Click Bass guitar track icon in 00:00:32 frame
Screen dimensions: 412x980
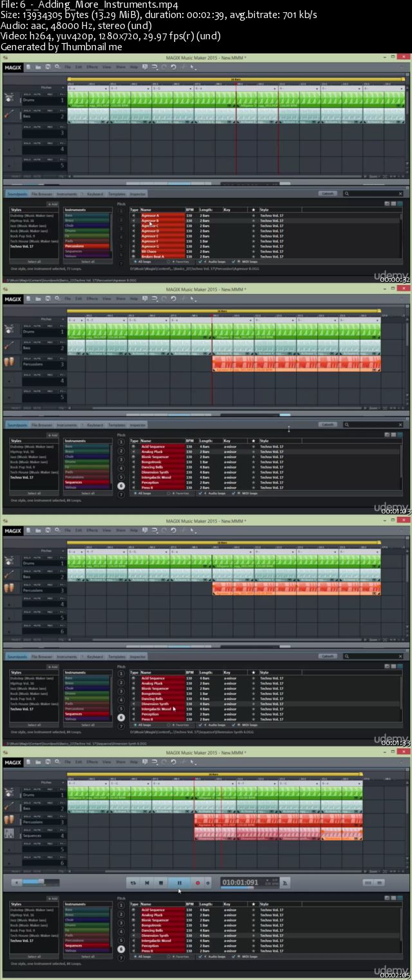click(10, 114)
